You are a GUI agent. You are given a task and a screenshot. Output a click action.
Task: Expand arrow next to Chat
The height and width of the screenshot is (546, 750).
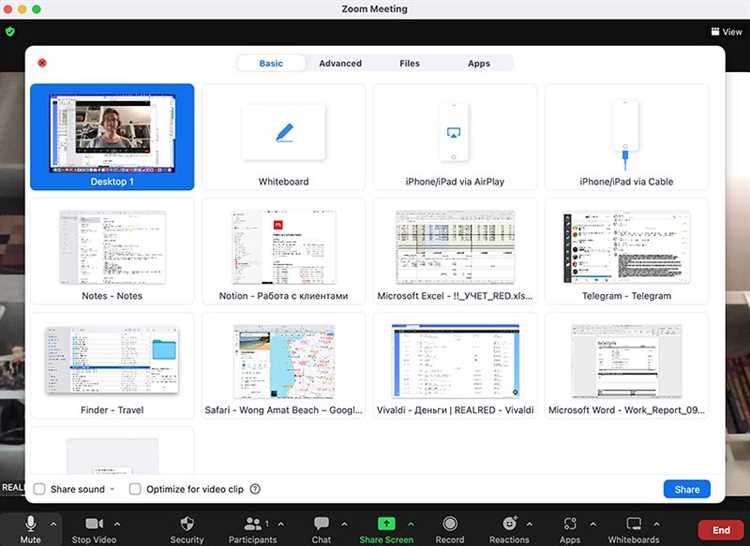click(344, 524)
